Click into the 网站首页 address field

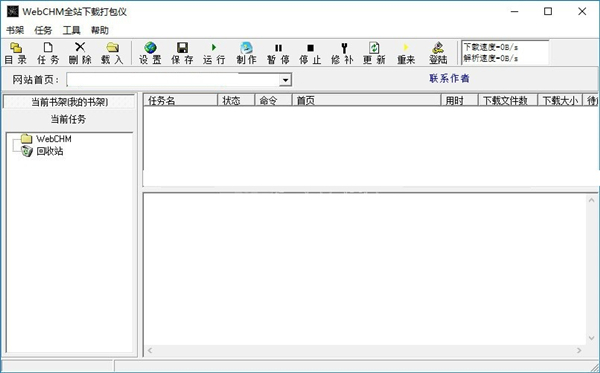pyautogui.click(x=173, y=80)
